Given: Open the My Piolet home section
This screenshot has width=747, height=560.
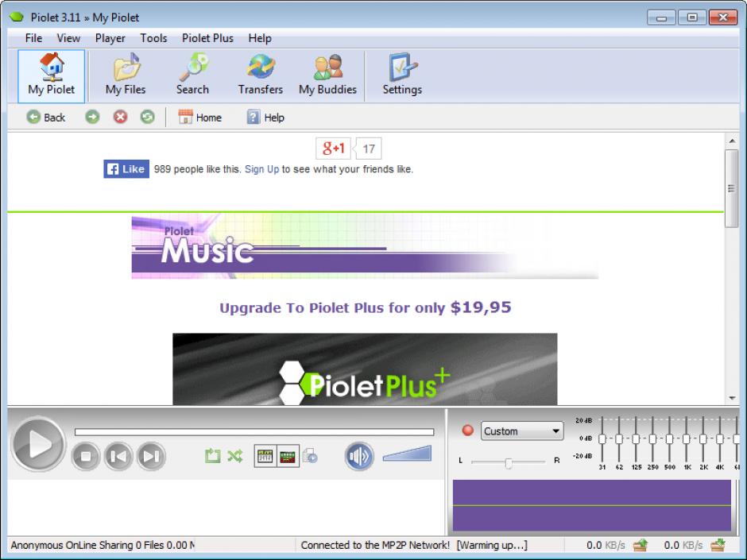Looking at the screenshot, I should click(52, 75).
